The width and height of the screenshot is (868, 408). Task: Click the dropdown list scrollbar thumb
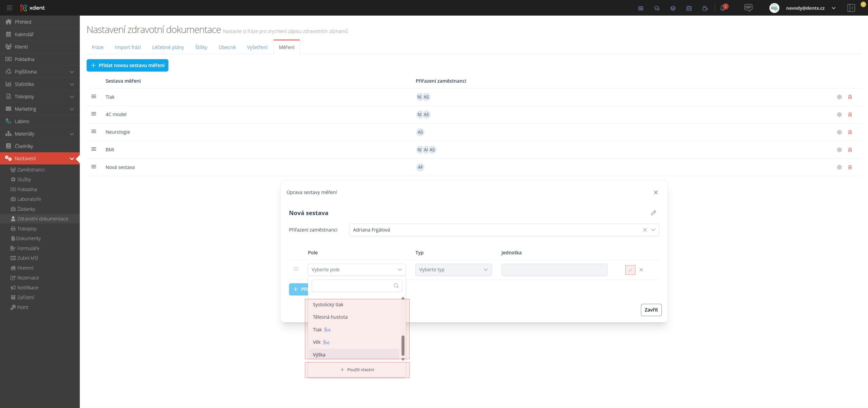[403, 345]
